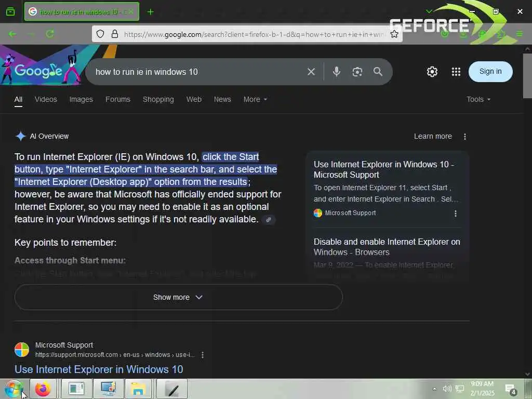Start a voice search with the microphone
Screen dimensions: 532x399
336,72
